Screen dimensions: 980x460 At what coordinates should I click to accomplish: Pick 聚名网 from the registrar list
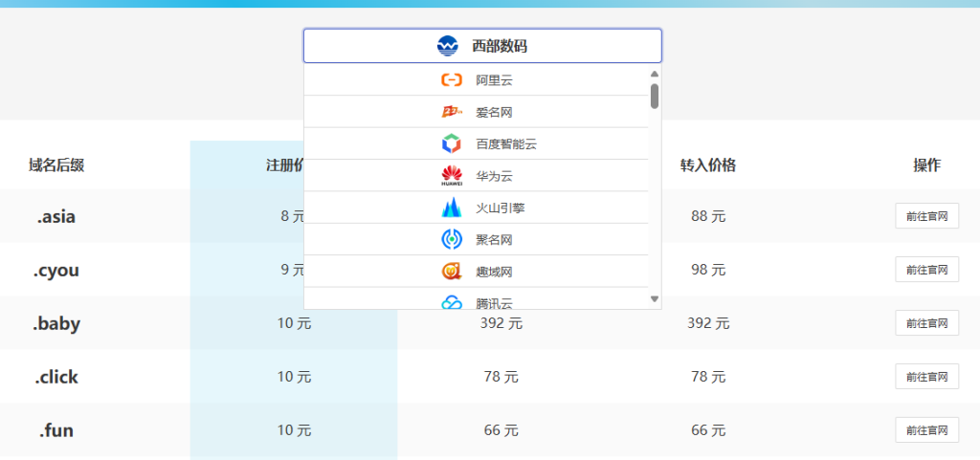pos(477,240)
